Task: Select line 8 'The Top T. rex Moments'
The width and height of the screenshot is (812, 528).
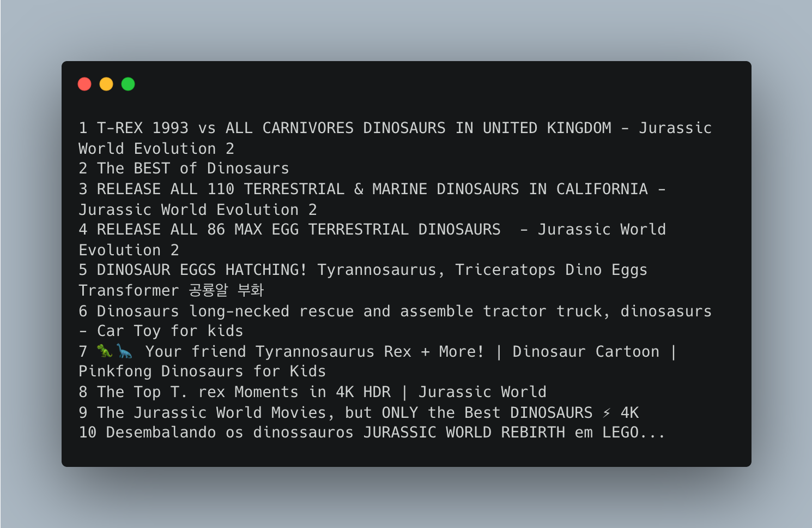Action: (x=198, y=392)
